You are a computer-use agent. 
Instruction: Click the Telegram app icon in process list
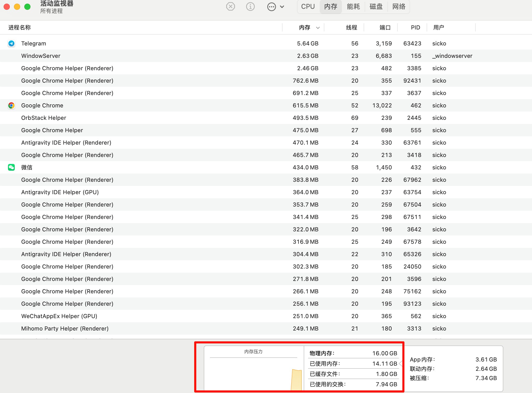point(11,43)
